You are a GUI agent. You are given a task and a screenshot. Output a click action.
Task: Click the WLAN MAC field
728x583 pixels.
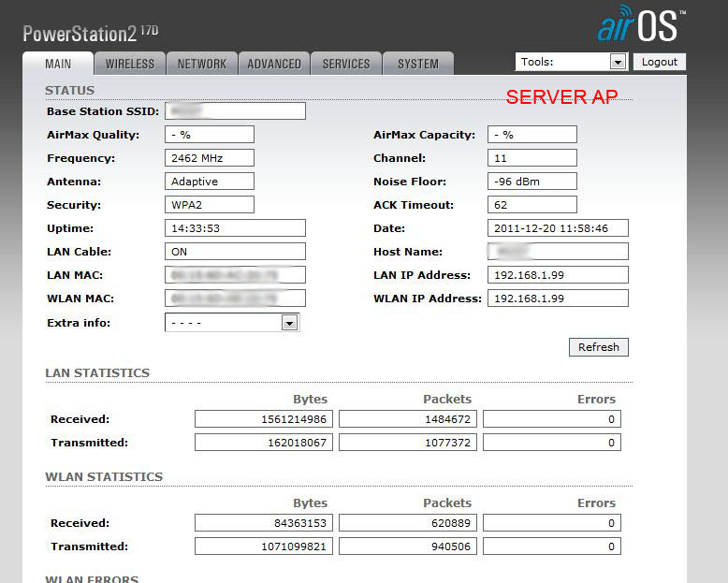coord(235,298)
